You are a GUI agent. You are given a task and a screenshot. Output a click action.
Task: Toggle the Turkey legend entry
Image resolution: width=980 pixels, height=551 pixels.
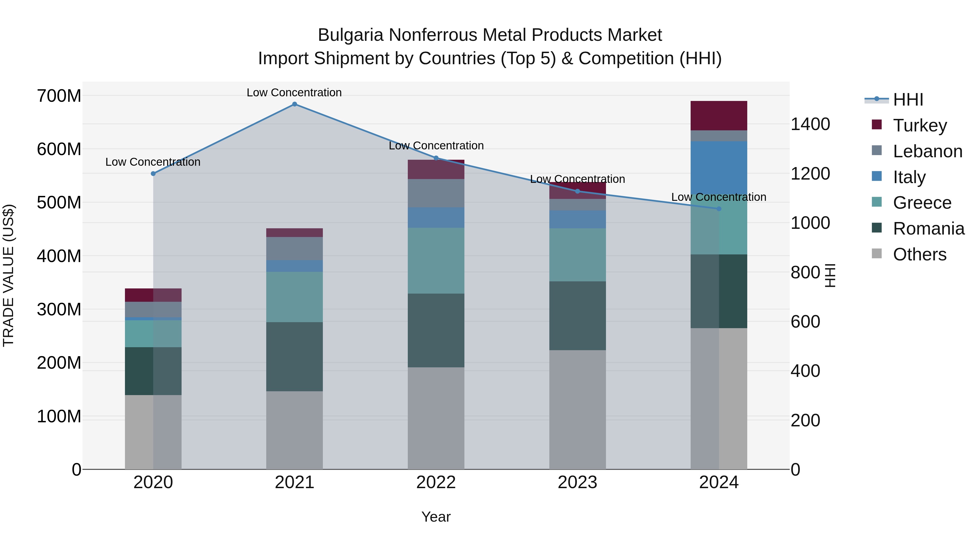pos(909,125)
